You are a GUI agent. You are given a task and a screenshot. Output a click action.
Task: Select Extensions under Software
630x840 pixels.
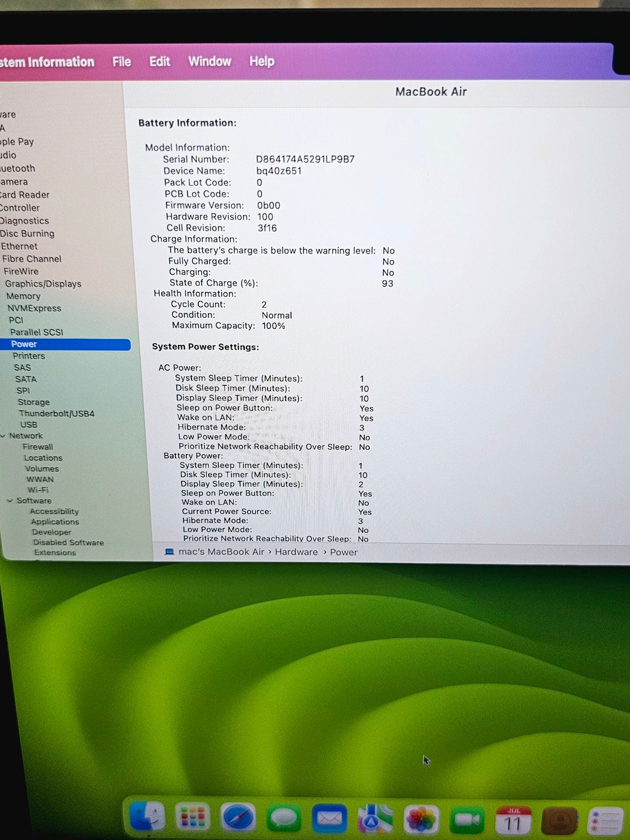pos(55,553)
